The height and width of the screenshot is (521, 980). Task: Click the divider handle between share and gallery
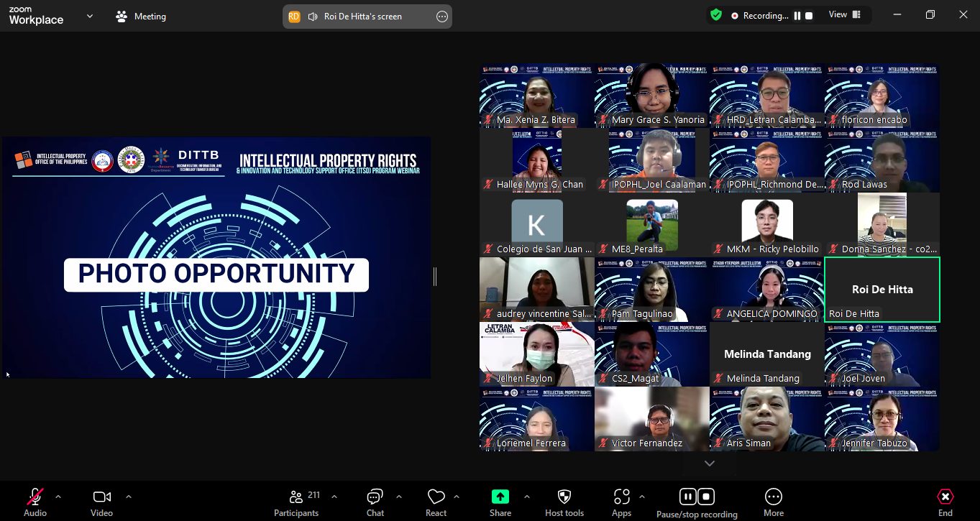click(x=435, y=276)
